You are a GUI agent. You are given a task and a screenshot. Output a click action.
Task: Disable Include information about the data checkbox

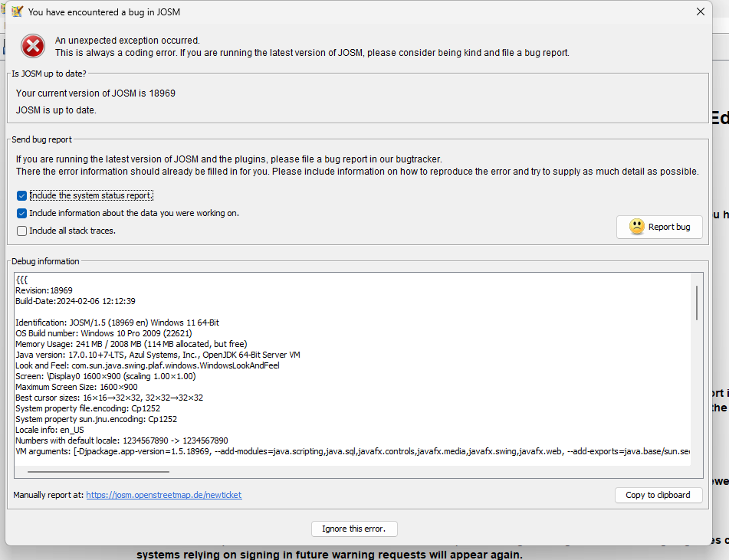pos(21,214)
